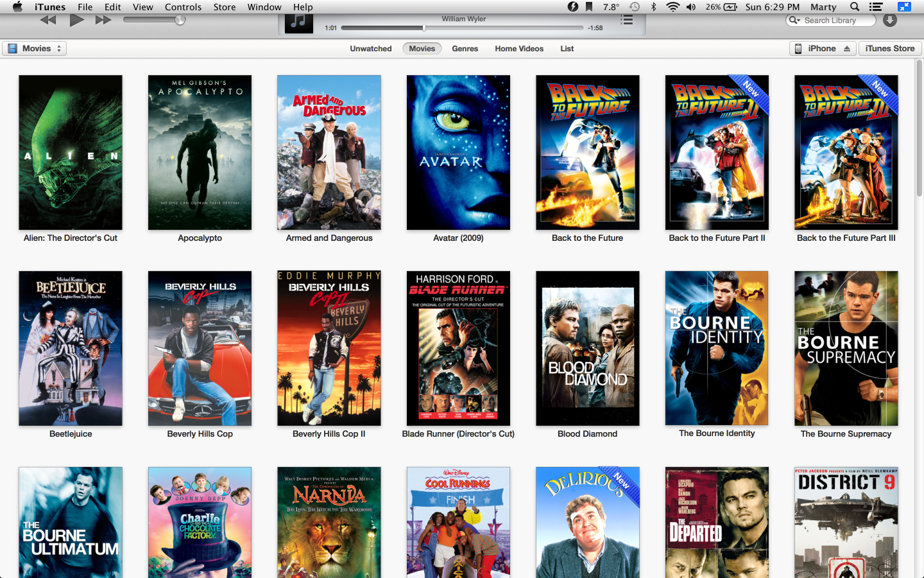Viewport: 924px width, 578px height.
Task: Open the Up Next list icon
Action: pyautogui.click(x=627, y=20)
